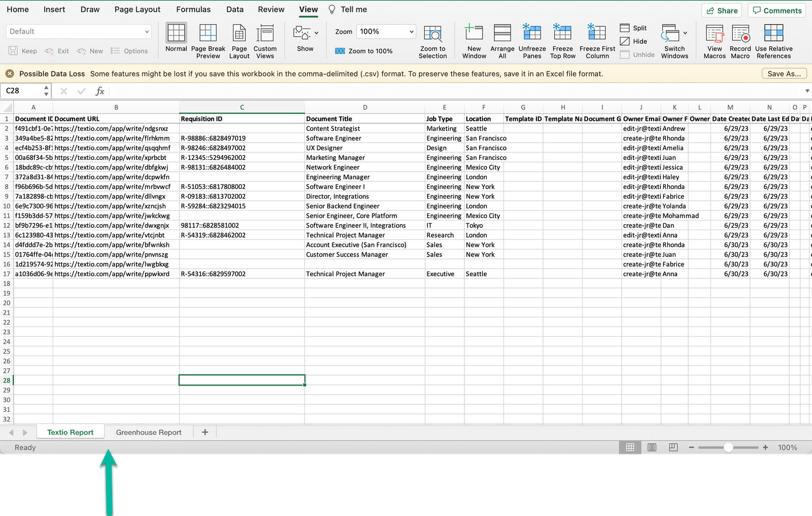This screenshot has width=812, height=516.
Task: Click Tell me search box
Action: click(348, 9)
